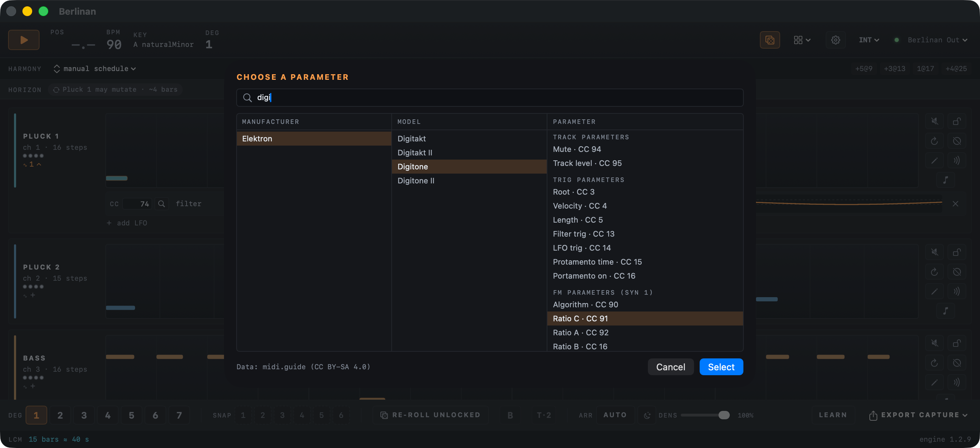
Task: Expand the Pluck 1 LFO chevron
Action: 39,164
